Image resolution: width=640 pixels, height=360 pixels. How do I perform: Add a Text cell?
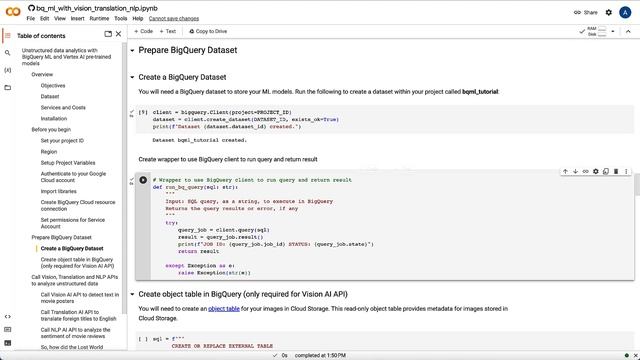pos(168,31)
